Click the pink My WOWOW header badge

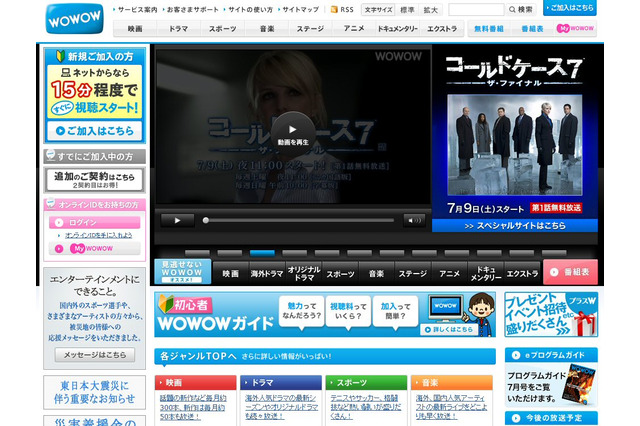574,29
